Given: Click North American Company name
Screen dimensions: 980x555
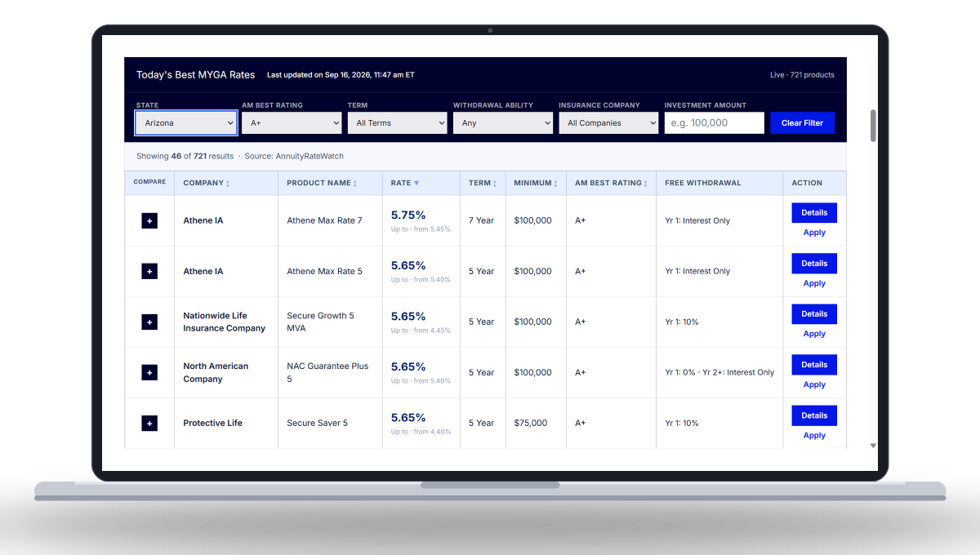Looking at the screenshot, I should pos(216,372).
